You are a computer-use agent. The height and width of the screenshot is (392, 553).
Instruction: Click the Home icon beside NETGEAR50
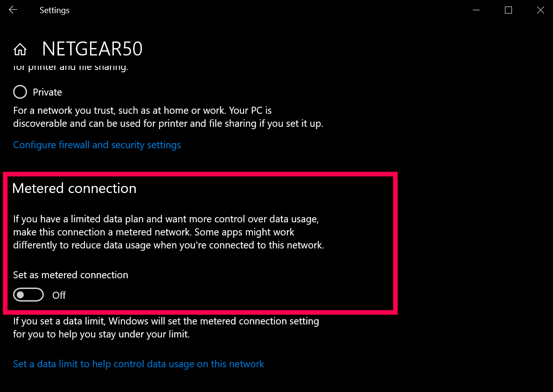[20, 49]
